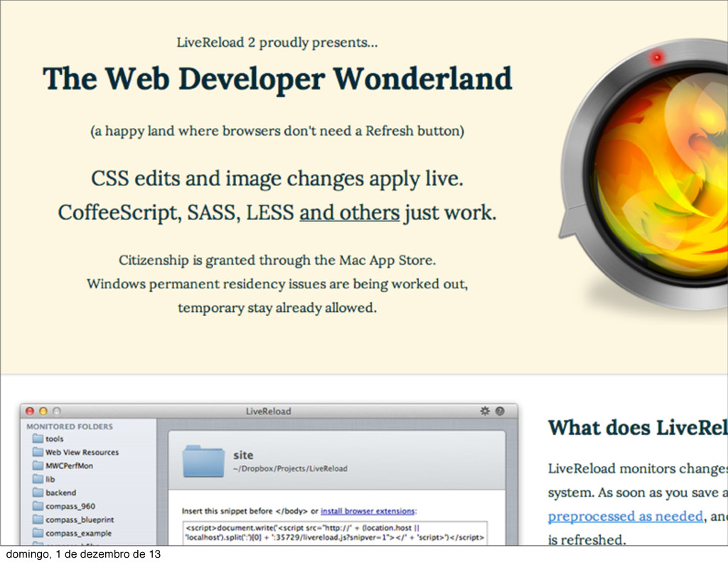Select the compass_example folder row
The width and height of the screenshot is (728, 564).
(88, 533)
